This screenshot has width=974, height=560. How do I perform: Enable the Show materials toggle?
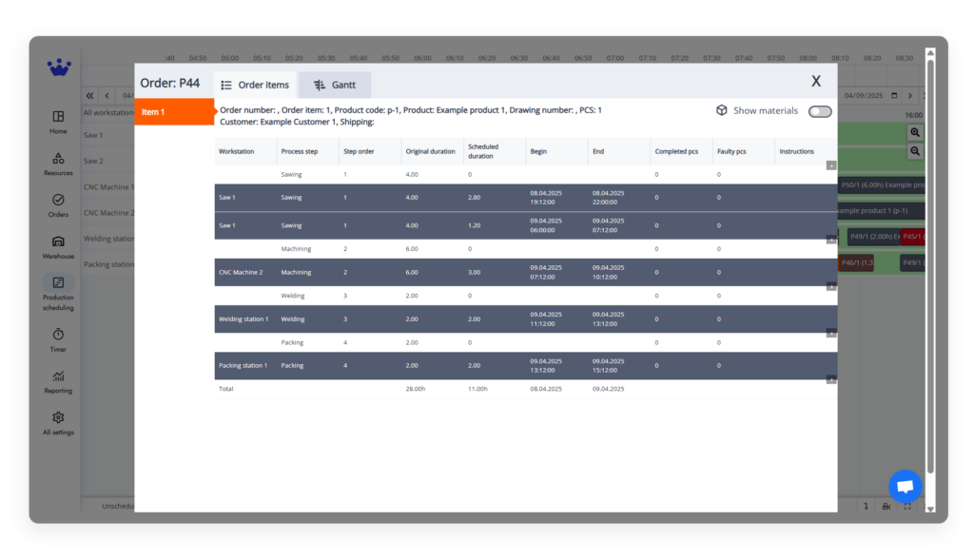819,111
